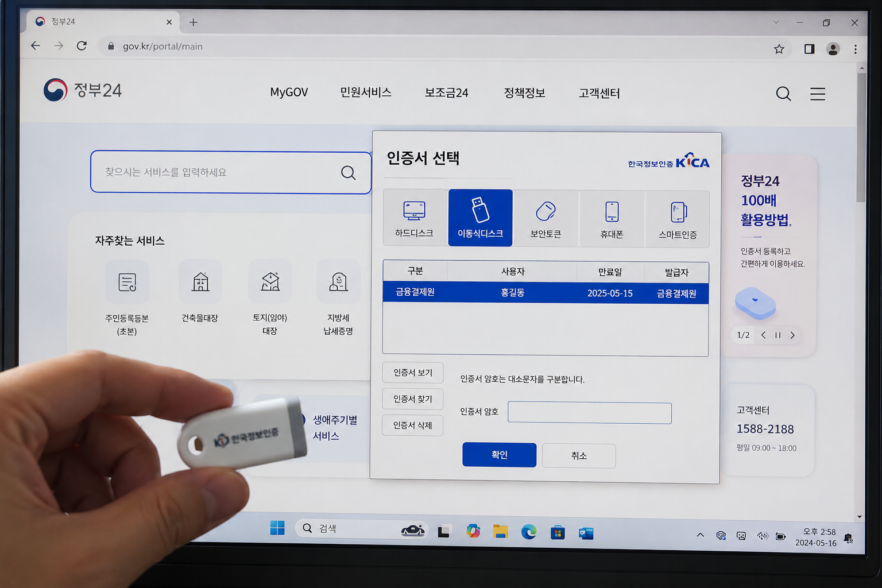Reload the gov.kr page
This screenshot has height=588, width=882.
click(x=82, y=46)
